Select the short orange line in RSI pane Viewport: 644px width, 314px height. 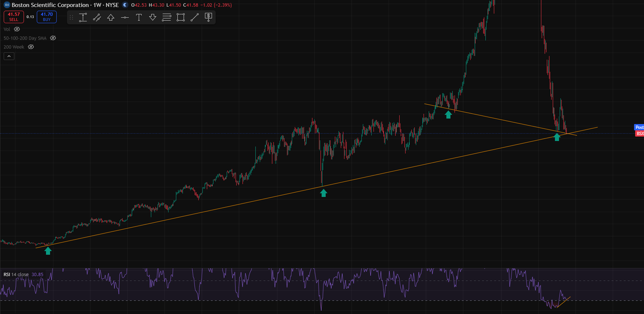[563, 302]
